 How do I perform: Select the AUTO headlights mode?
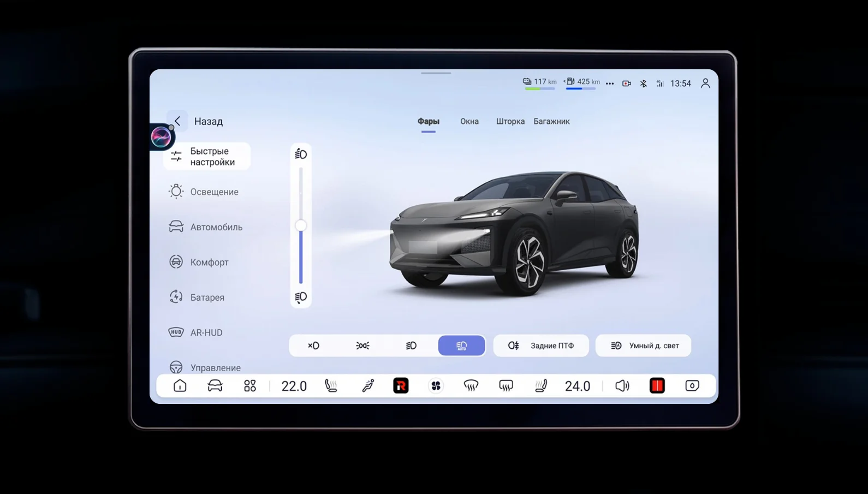(461, 346)
